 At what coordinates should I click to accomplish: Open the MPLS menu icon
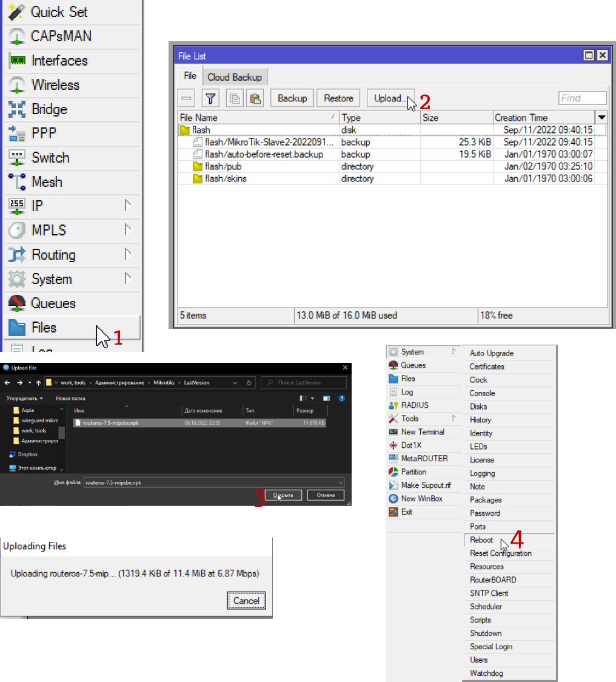17,230
